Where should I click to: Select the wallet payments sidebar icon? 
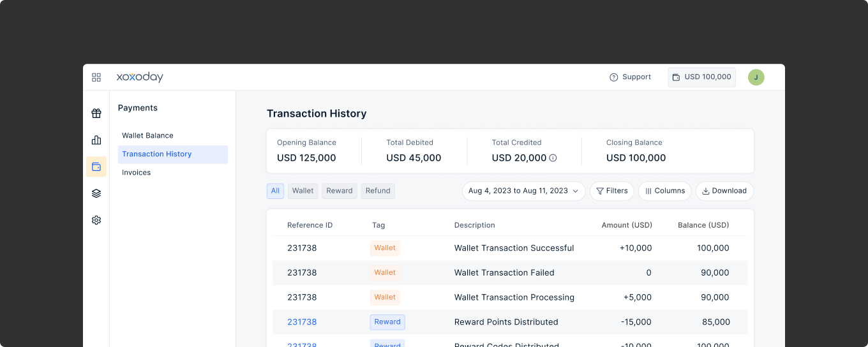(x=96, y=166)
